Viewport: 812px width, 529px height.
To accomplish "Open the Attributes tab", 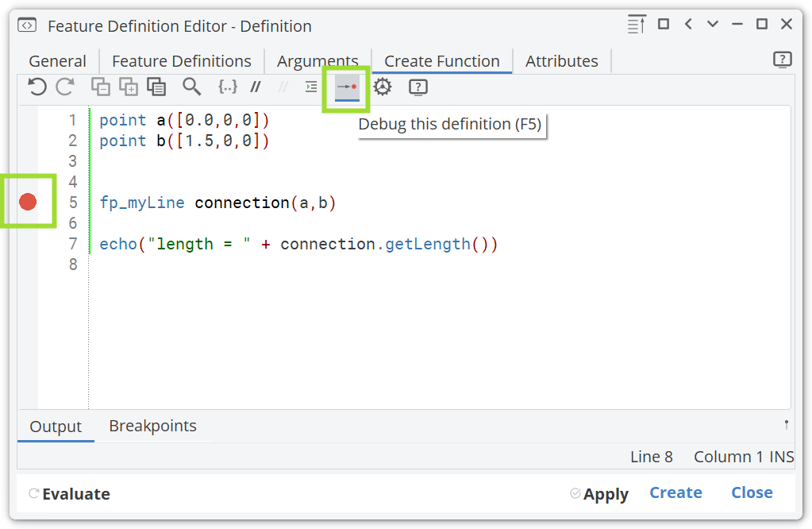I will [x=562, y=61].
